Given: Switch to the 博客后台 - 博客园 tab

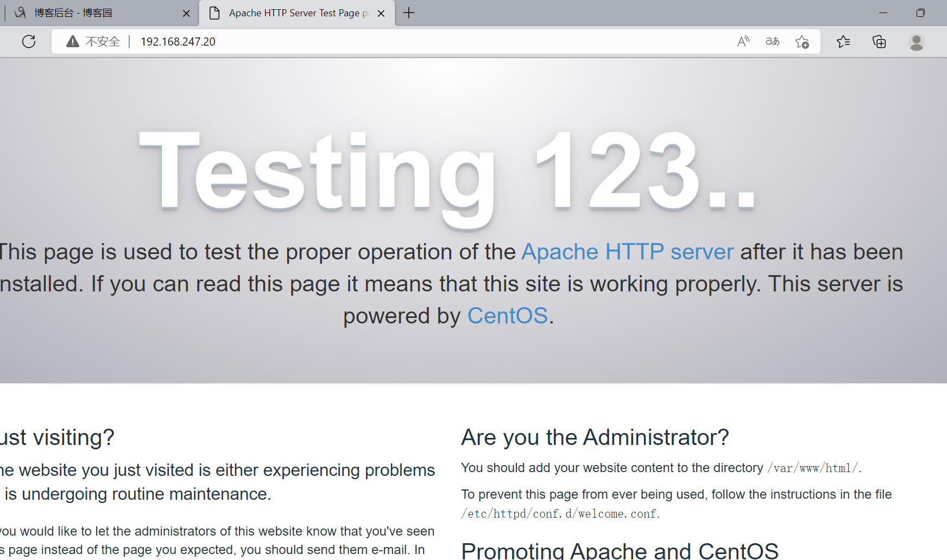Looking at the screenshot, I should click(x=100, y=12).
